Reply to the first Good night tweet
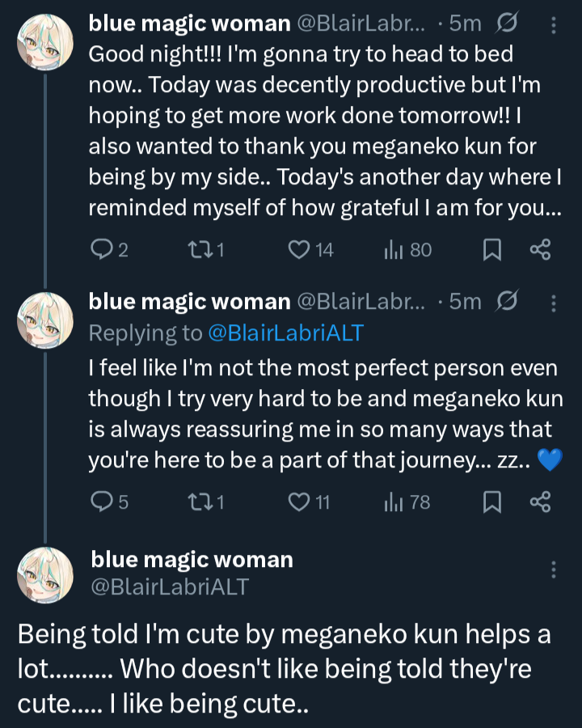The image size is (582, 728). 102,250
